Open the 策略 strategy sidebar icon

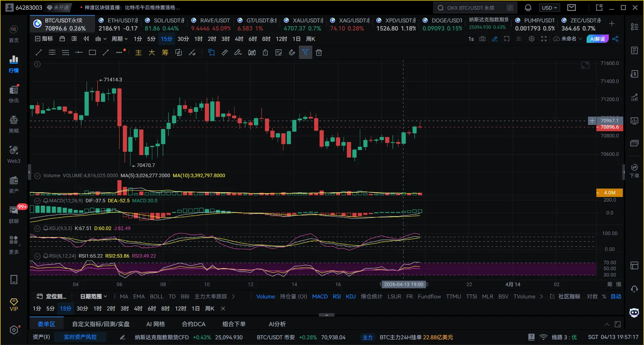click(14, 124)
